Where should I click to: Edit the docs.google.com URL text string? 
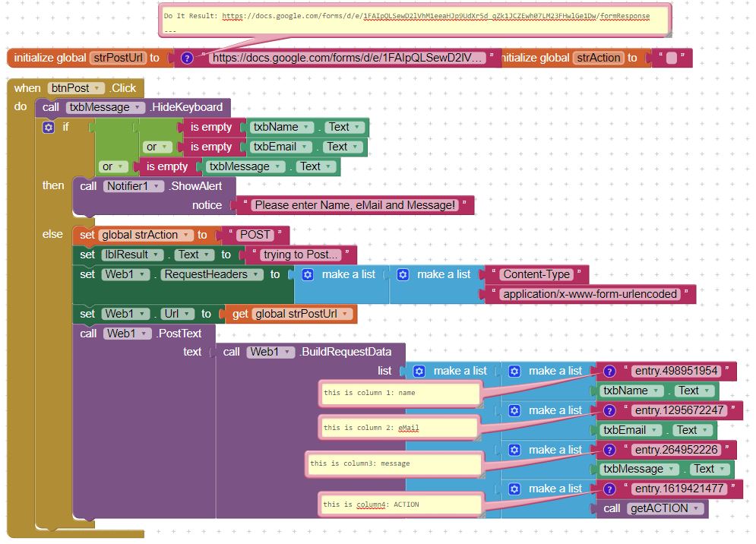[347, 58]
